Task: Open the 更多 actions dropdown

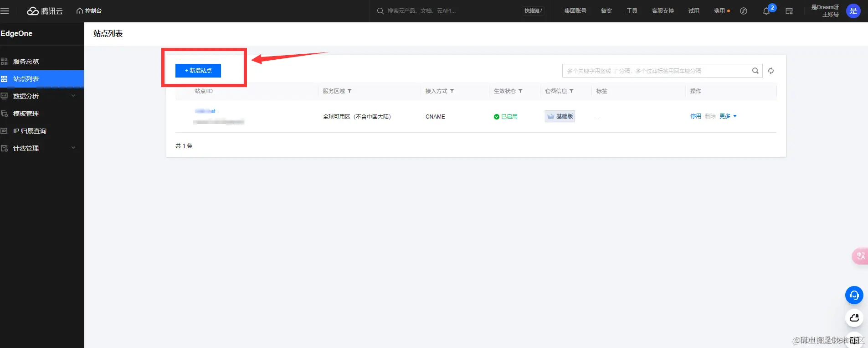Action: pyautogui.click(x=728, y=116)
